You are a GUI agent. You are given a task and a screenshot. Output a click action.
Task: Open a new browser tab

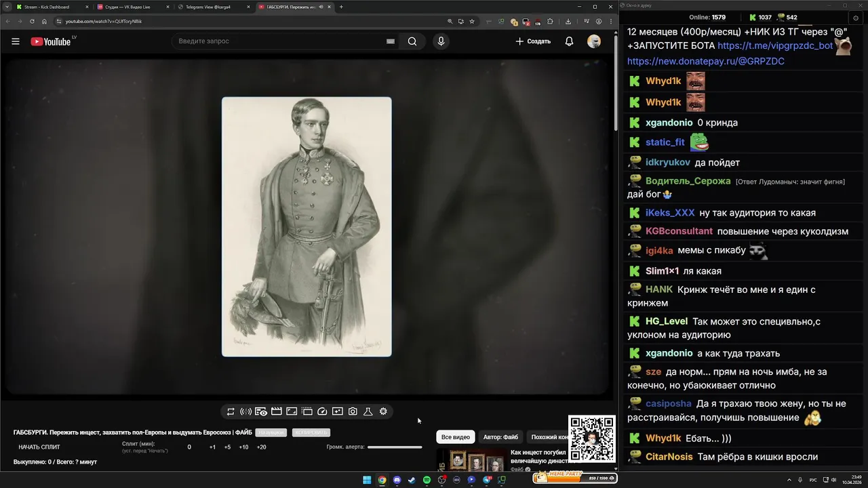pyautogui.click(x=341, y=7)
